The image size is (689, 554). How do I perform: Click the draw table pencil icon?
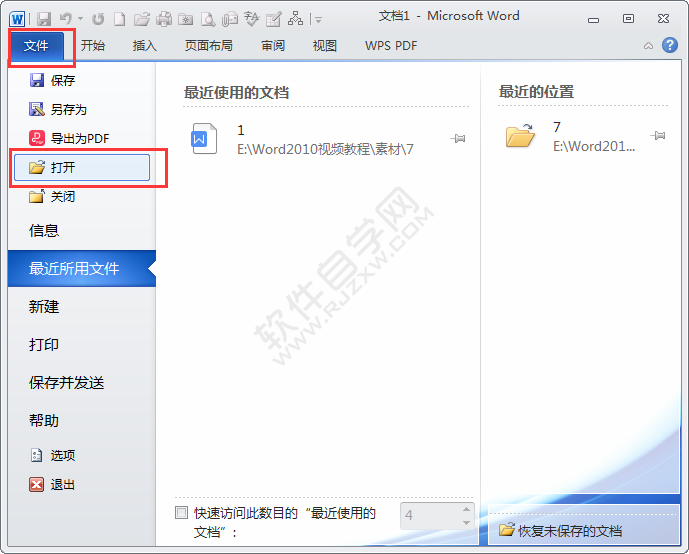tap(273, 19)
